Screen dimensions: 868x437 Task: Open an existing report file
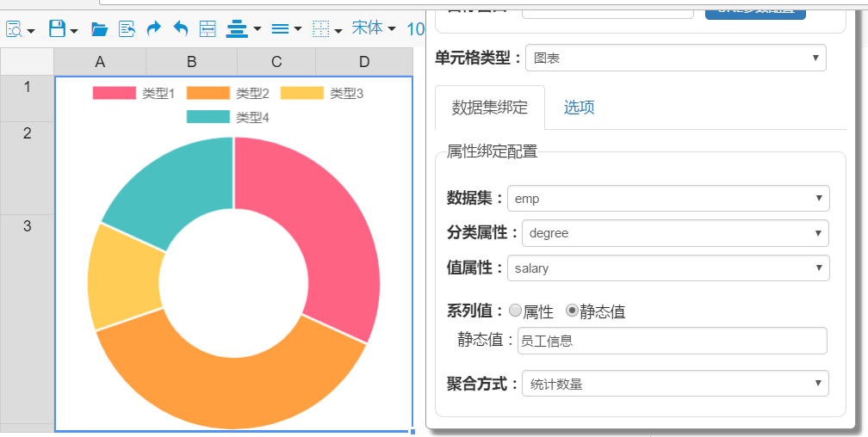[99, 29]
